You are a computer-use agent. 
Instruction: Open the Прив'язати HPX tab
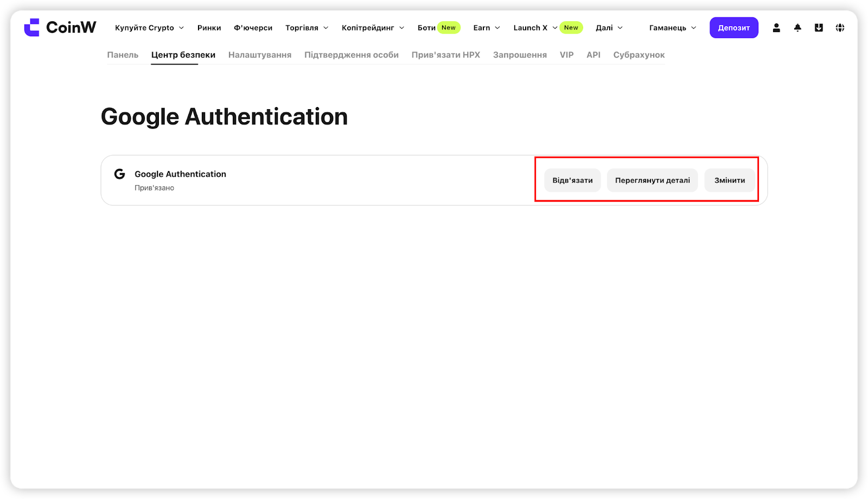point(446,55)
